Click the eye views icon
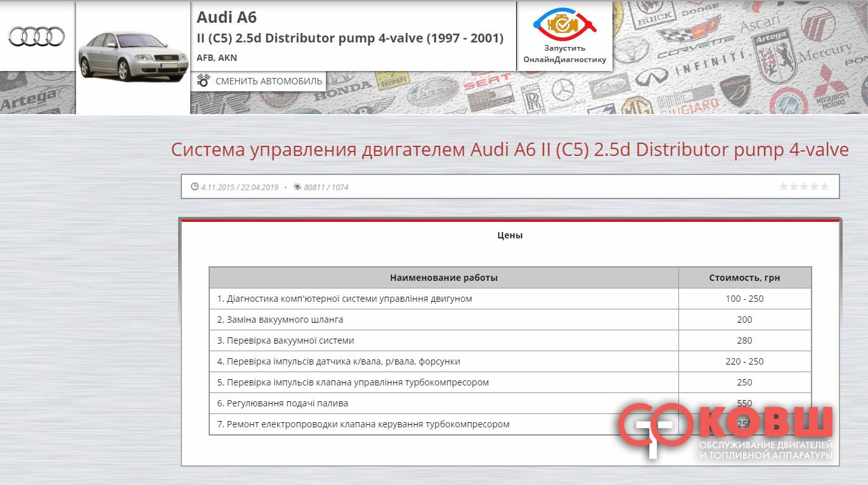The height and width of the screenshot is (485, 868). click(297, 187)
